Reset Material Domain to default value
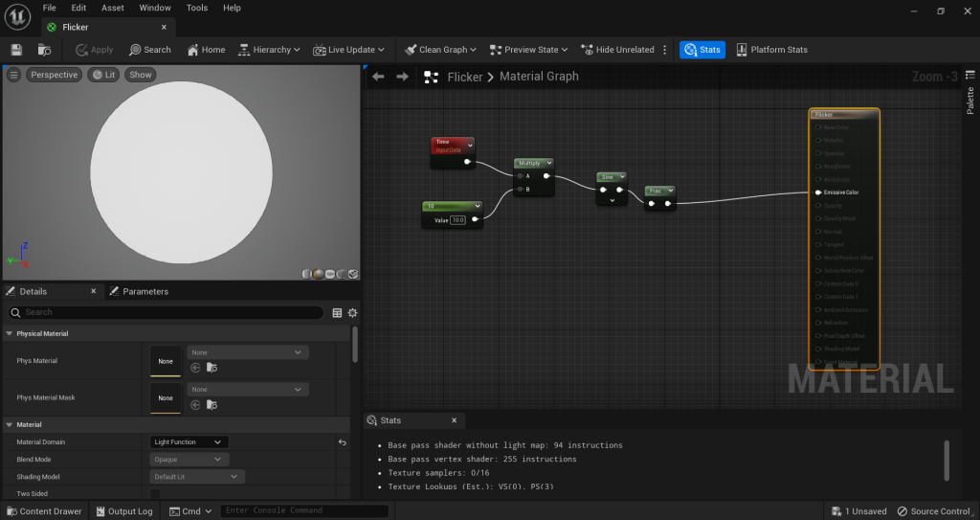This screenshot has height=520, width=980. [x=342, y=442]
